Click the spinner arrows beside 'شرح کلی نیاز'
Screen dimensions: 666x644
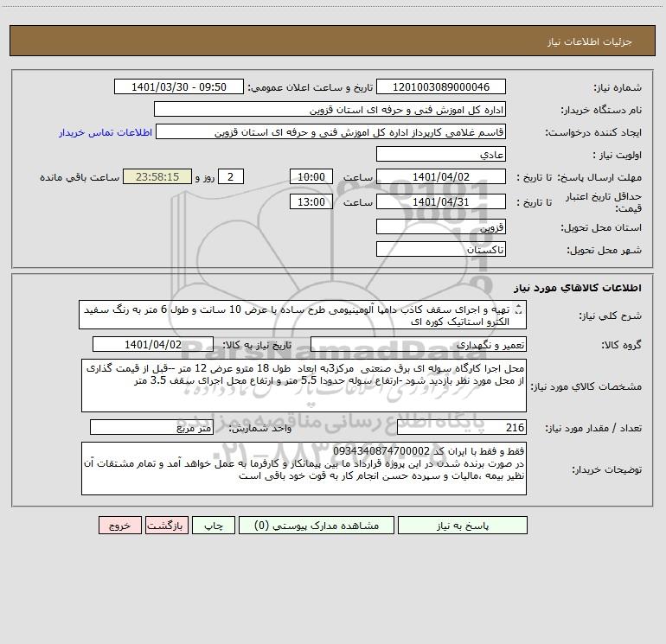pyautogui.click(x=518, y=310)
